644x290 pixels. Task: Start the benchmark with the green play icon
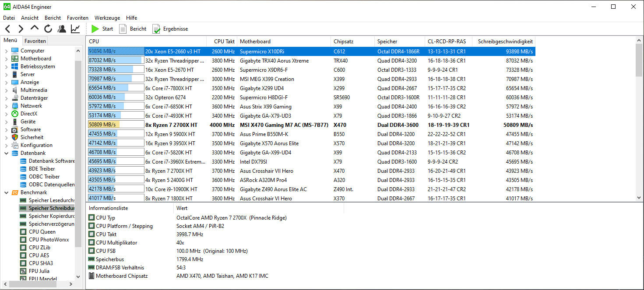(95, 29)
